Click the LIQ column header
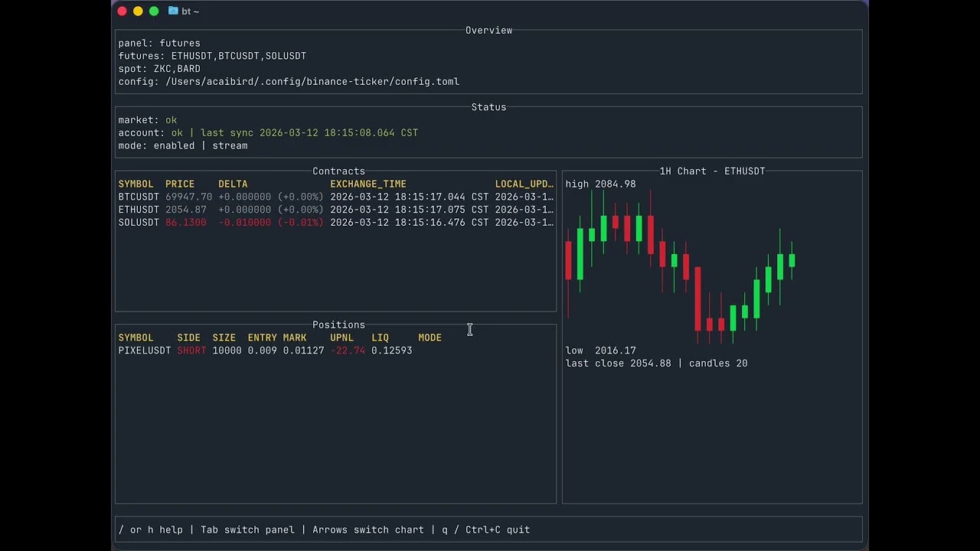This screenshot has height=551, width=980. pyautogui.click(x=381, y=337)
